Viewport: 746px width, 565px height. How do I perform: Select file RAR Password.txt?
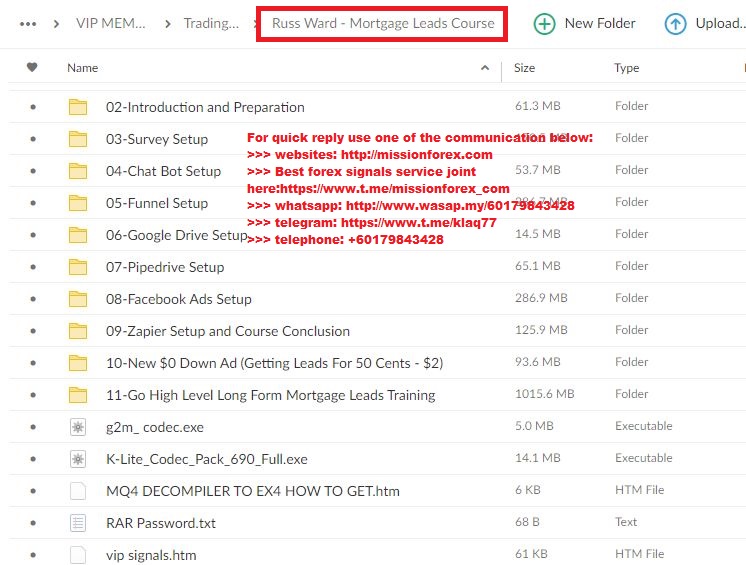click(161, 523)
